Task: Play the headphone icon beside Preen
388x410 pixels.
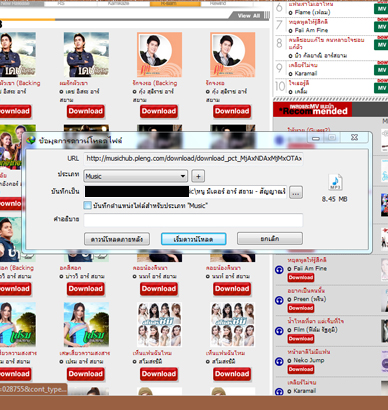Action: click(x=279, y=300)
